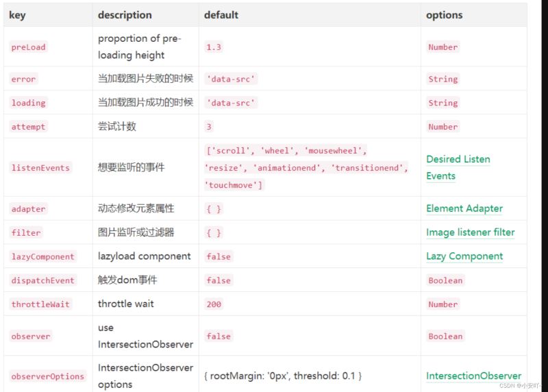The height and width of the screenshot is (392, 548).
Task: Click the adapter key code tag
Action: tap(28, 209)
